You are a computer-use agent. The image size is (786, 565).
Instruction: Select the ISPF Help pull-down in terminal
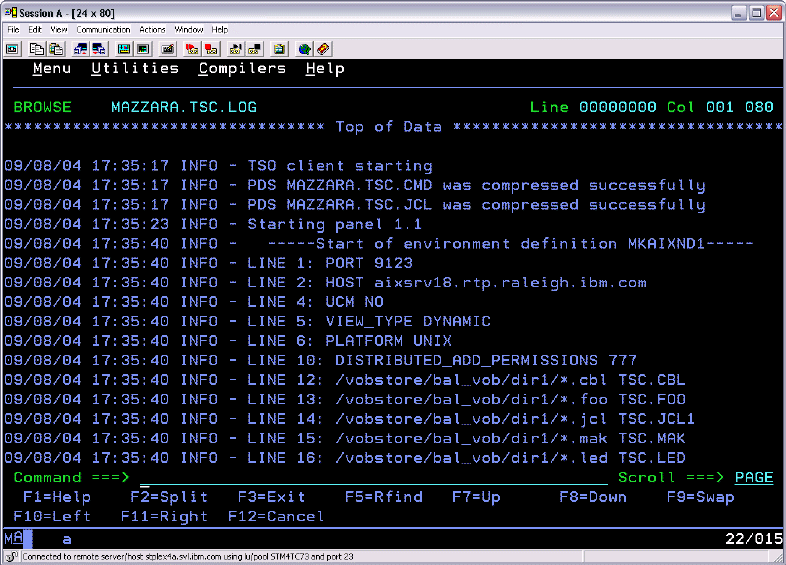(x=325, y=68)
